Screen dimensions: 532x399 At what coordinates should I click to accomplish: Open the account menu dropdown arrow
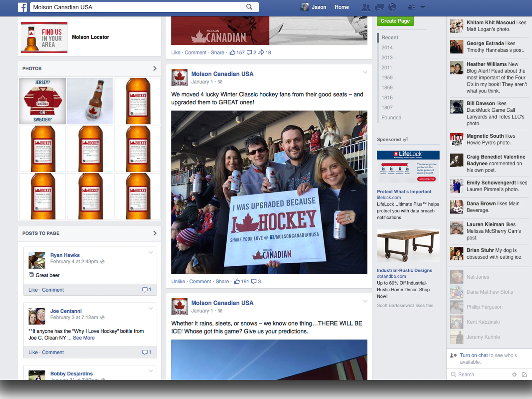coord(423,7)
